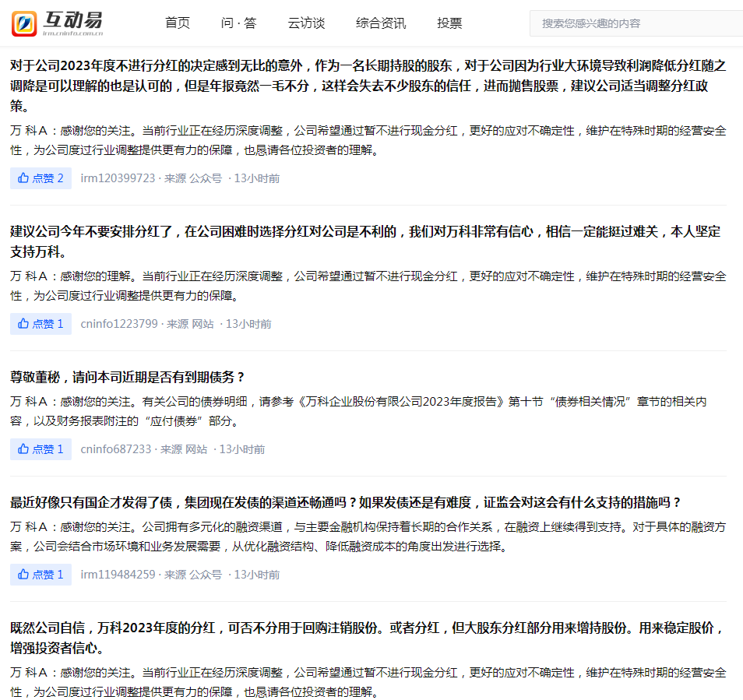743x700 pixels.
Task: Click the thumbs-up icon beside 点赞 2
Action: click(23, 178)
